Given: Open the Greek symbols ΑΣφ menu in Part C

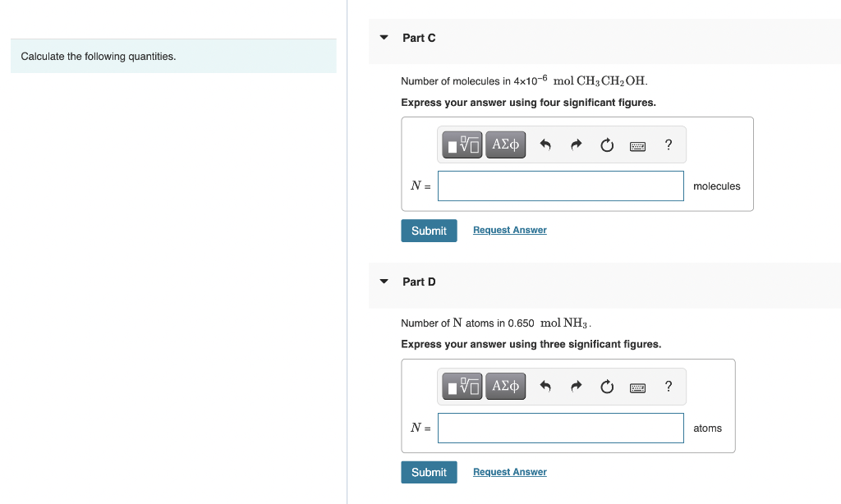Looking at the screenshot, I should point(505,144).
